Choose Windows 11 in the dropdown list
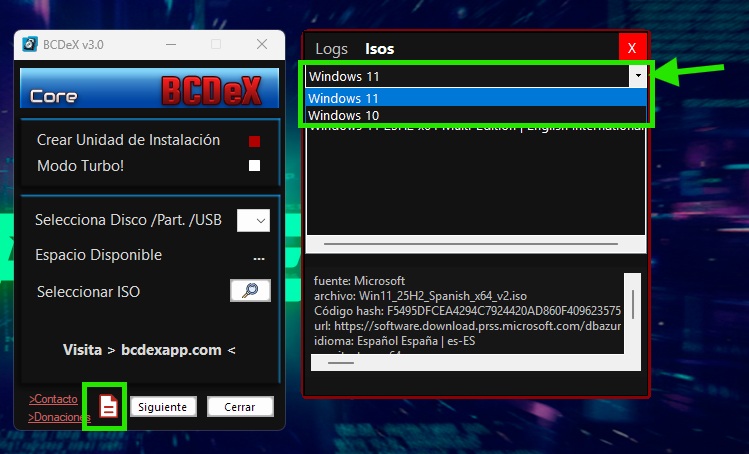Screen dimensions: 749x454 point(476,98)
